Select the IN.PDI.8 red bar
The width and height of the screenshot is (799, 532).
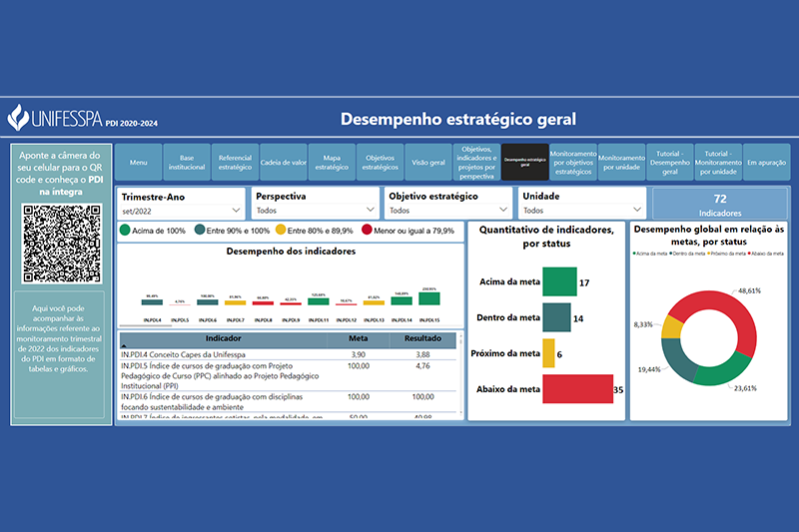(263, 303)
